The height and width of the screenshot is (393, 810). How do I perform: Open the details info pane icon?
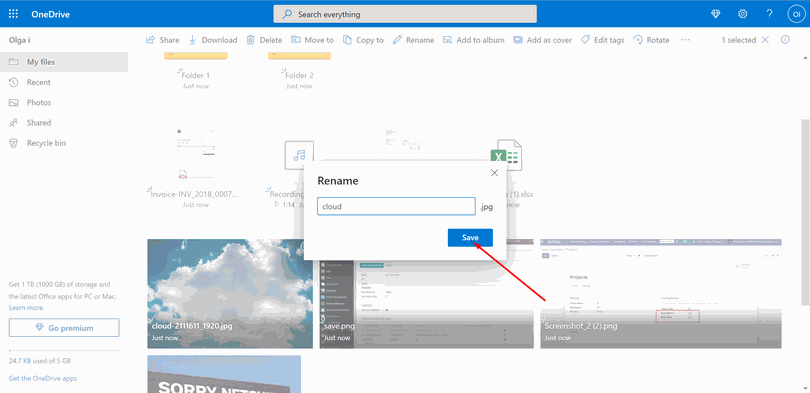[x=785, y=40]
